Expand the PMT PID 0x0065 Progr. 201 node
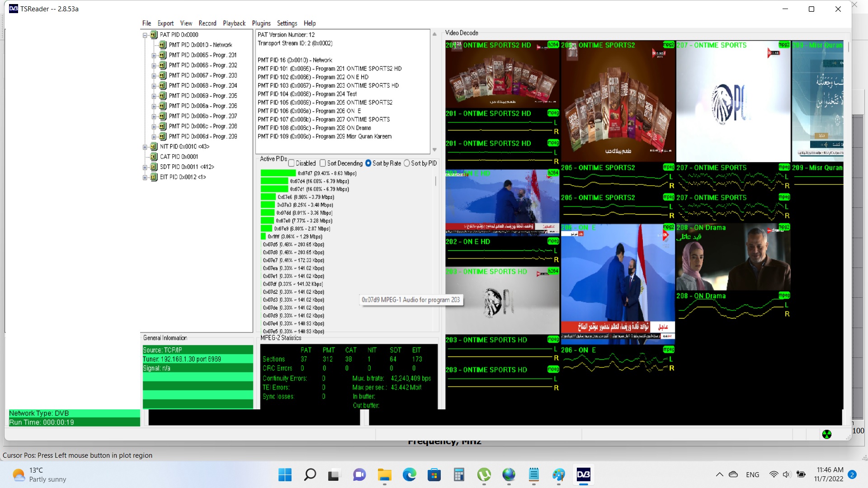 point(154,55)
